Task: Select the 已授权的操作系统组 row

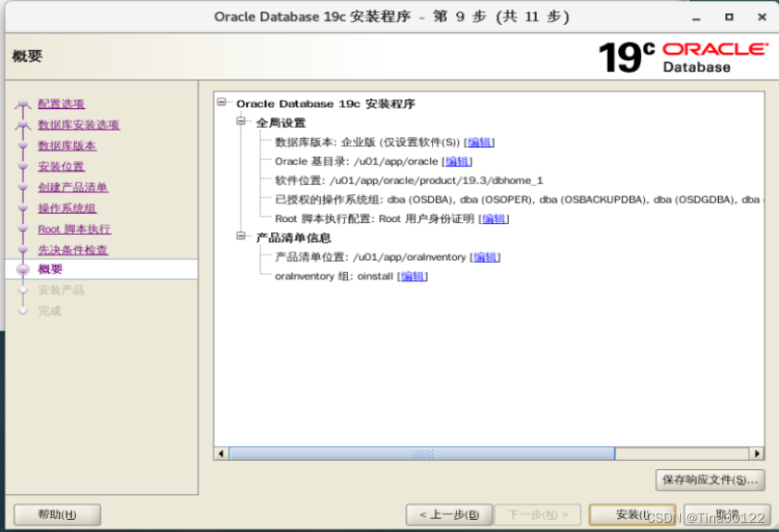Action: point(519,200)
